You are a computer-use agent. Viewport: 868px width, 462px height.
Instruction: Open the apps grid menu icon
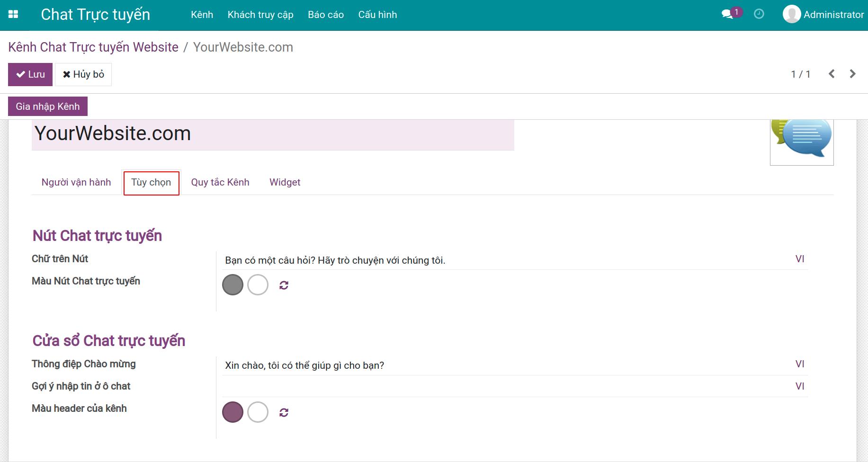click(13, 15)
